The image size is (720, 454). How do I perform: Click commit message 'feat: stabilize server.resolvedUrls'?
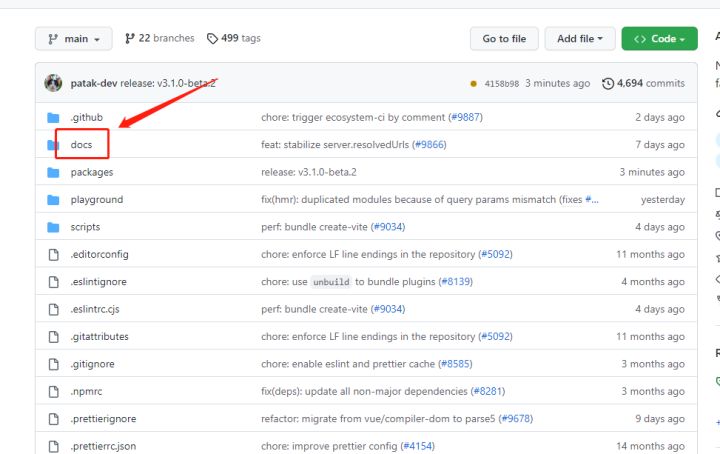click(x=335, y=145)
